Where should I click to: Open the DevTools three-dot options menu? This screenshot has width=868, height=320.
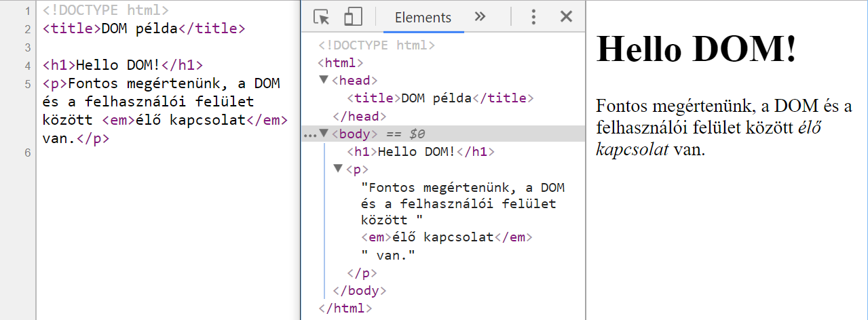tap(534, 17)
